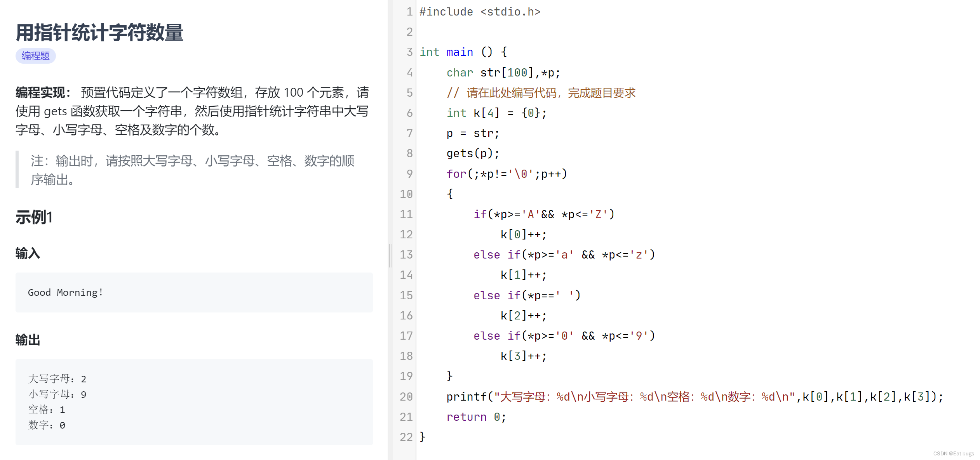Click the 编程题 category tag
Screen dimensions: 980x460
(x=35, y=56)
